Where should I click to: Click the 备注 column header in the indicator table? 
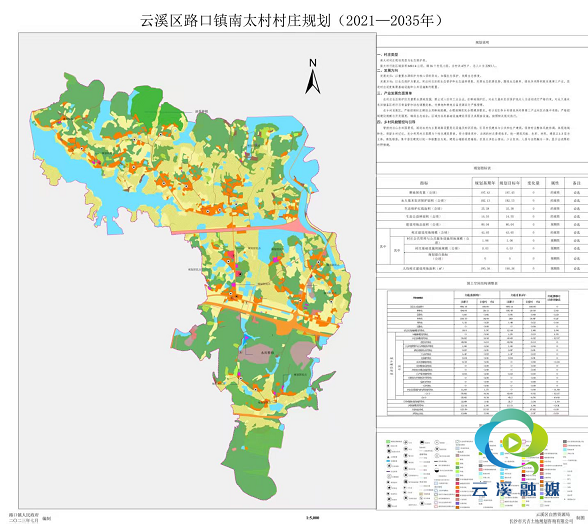click(x=577, y=183)
